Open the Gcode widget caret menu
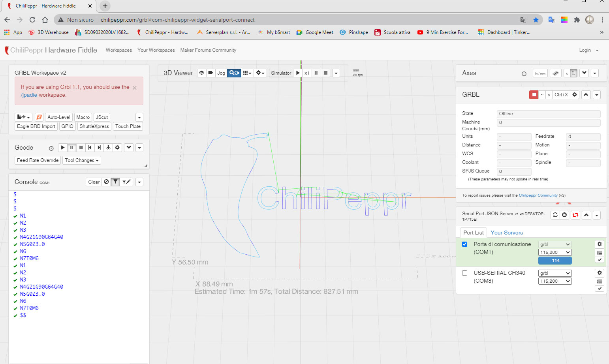 point(139,148)
